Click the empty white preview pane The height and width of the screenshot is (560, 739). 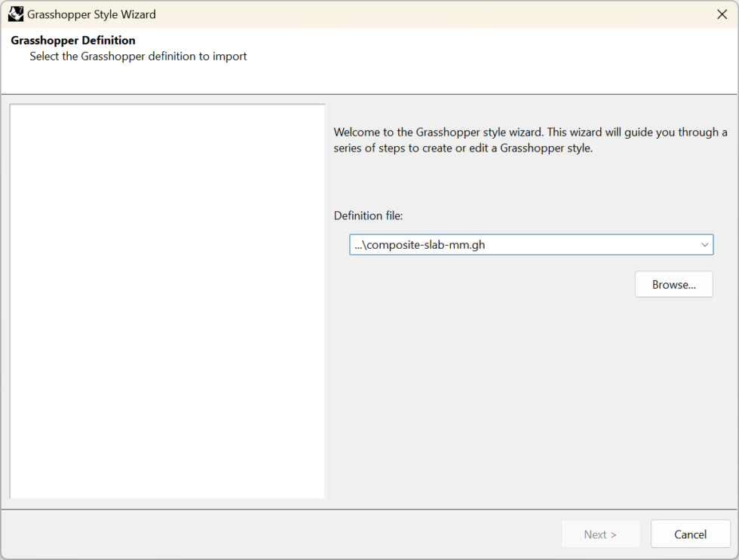[x=167, y=301]
